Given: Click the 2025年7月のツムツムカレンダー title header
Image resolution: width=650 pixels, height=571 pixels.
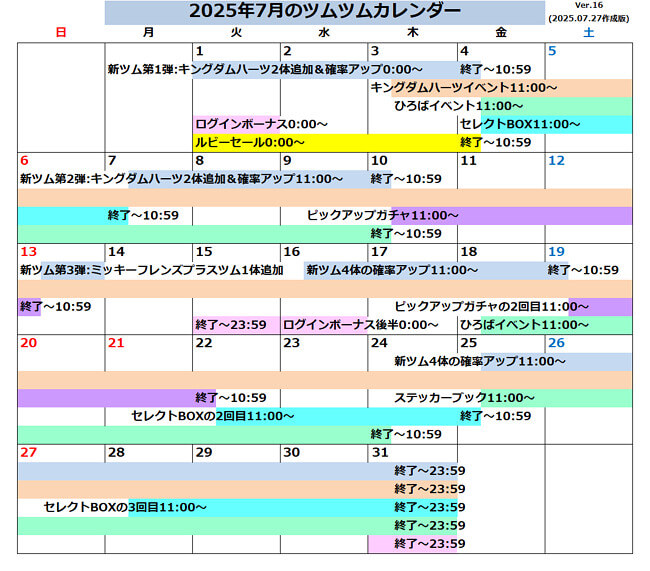Looking at the screenshot, I should [x=324, y=11].
